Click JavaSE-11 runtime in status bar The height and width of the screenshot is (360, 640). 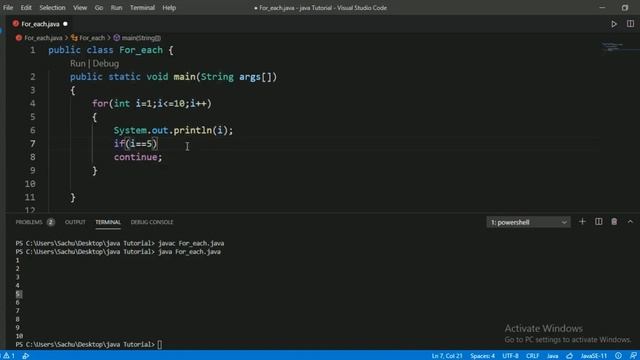[593, 356]
